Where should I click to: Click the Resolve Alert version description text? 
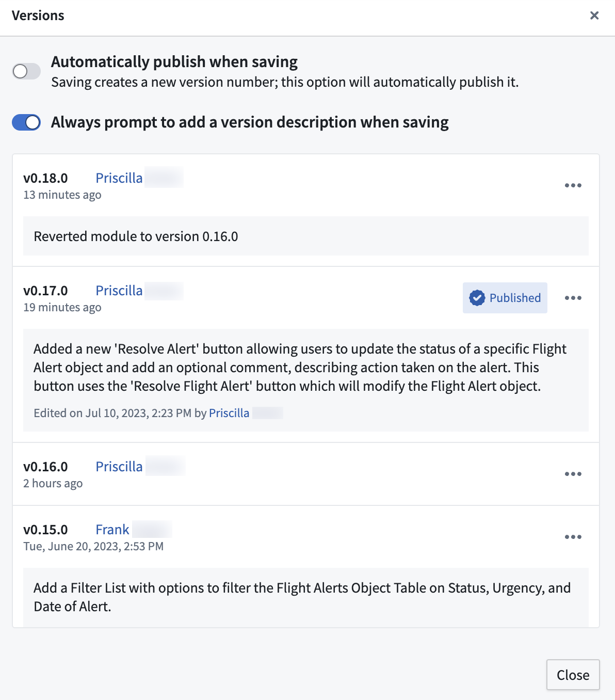300,368
